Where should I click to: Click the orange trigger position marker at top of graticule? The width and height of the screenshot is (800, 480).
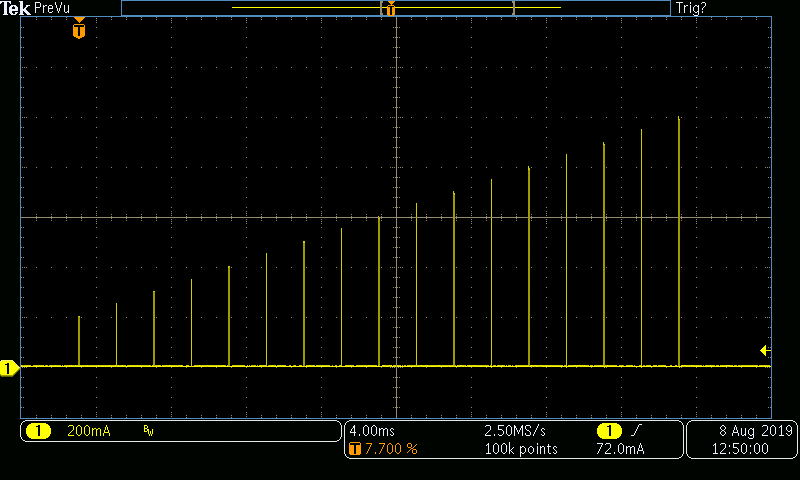click(x=79, y=28)
